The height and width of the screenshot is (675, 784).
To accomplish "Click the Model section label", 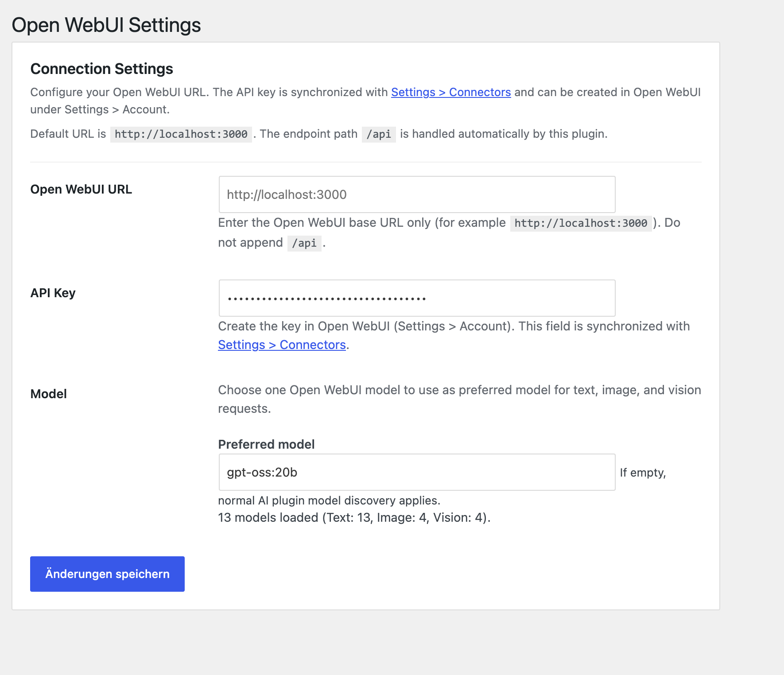I will (x=48, y=394).
